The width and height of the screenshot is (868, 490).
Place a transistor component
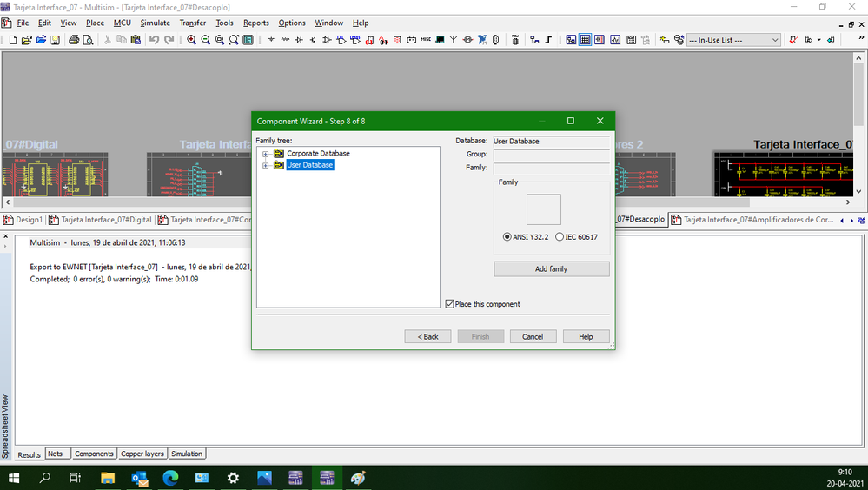pos(313,40)
